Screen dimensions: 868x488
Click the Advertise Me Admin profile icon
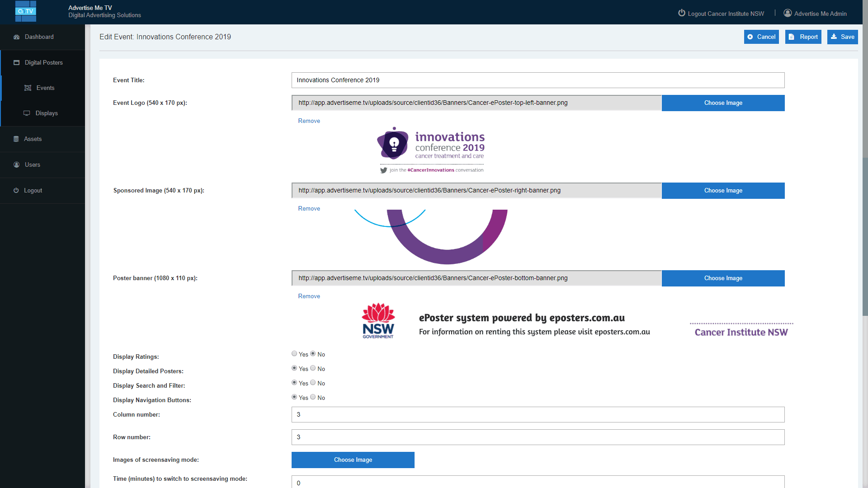pos(788,13)
